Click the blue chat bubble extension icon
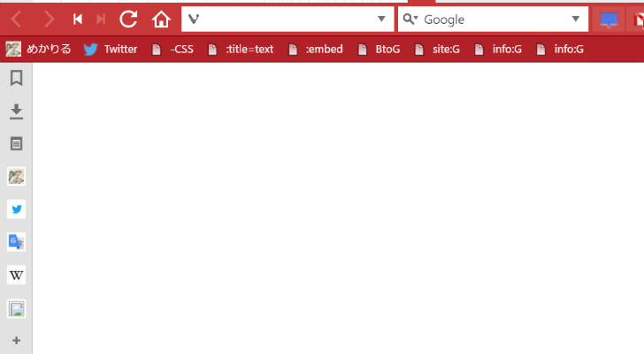Screen dimensions: 644x354 (609, 19)
